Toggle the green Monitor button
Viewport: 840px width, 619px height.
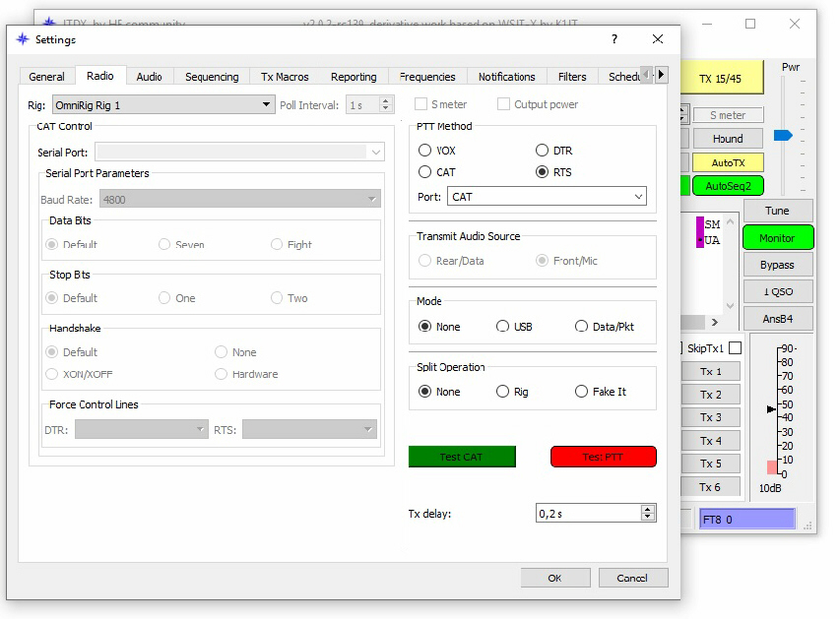pyautogui.click(x=777, y=238)
